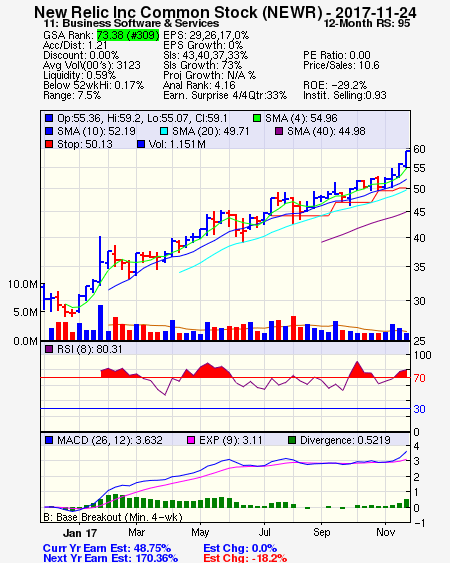
Task: Click the '60' price axis label
Action: (x=419, y=149)
